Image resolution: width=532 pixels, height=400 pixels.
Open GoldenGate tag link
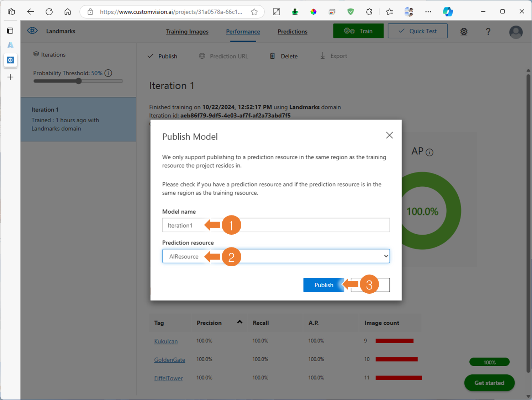[169, 359]
